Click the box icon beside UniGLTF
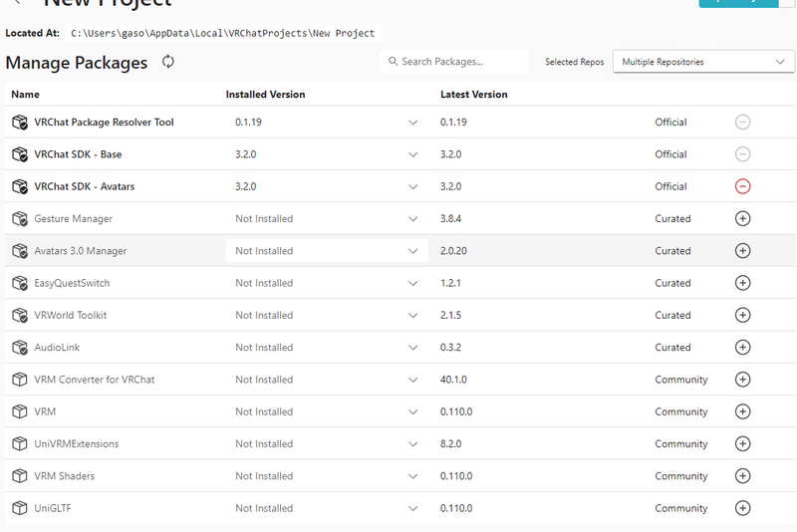Viewport: 797px width, 532px height. pos(20,508)
